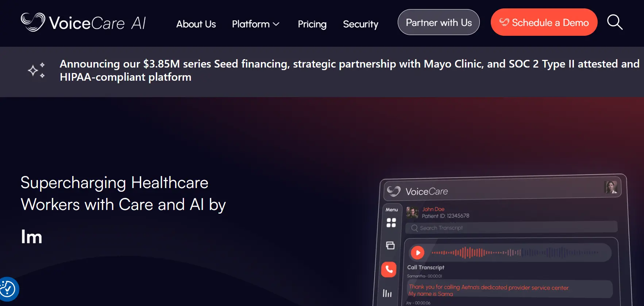Image resolution: width=644 pixels, height=306 pixels.
Task: Click the Partner with Us button
Action: (x=439, y=22)
